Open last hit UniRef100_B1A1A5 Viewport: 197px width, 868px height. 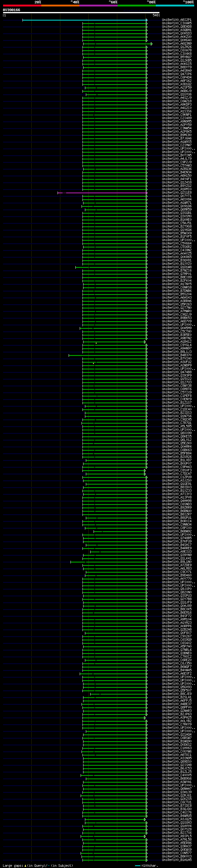176,860
